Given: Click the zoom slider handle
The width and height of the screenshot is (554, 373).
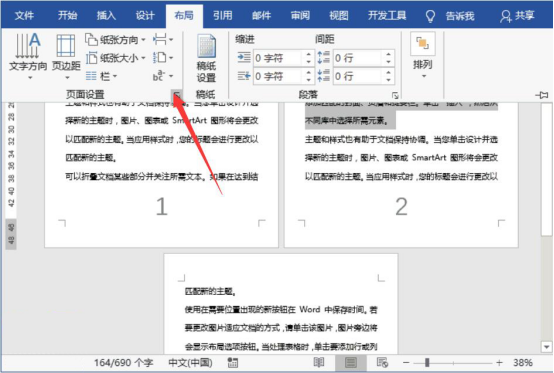Looking at the screenshot, I should tap(427, 363).
